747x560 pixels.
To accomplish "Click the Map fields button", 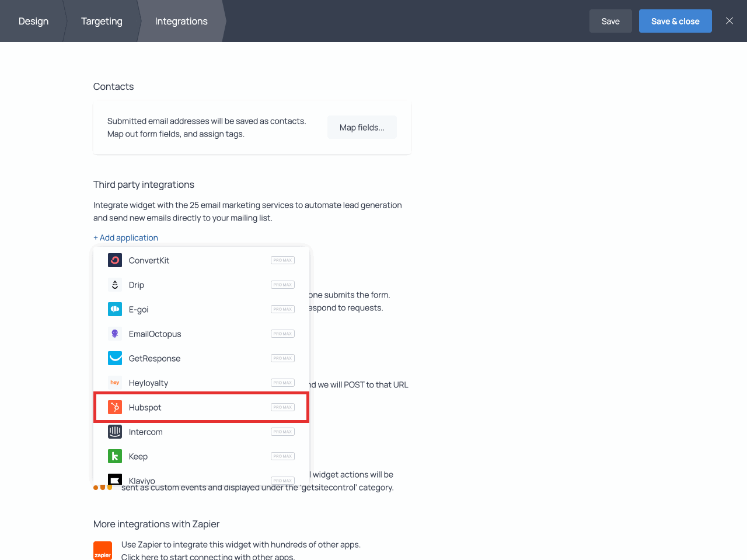I will (x=362, y=127).
